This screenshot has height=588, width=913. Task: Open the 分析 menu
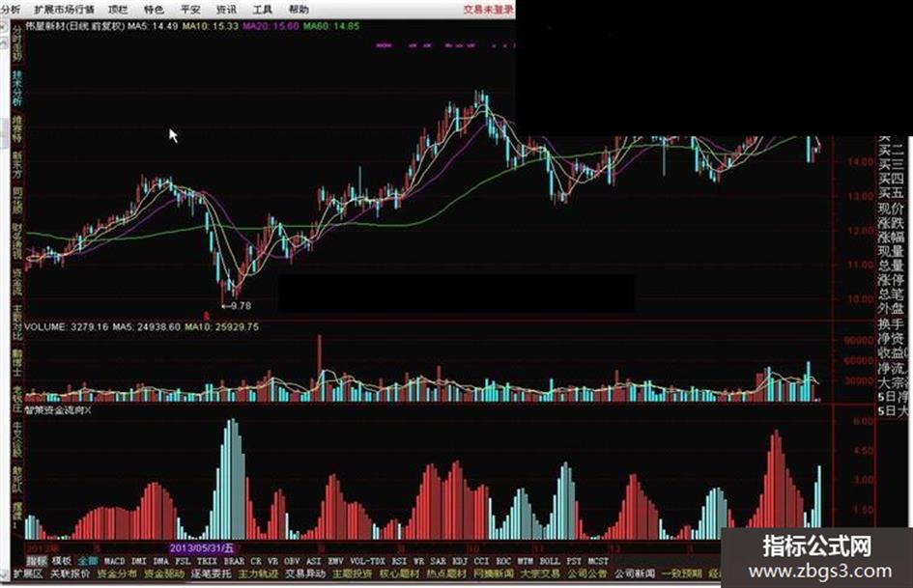pos(10,10)
